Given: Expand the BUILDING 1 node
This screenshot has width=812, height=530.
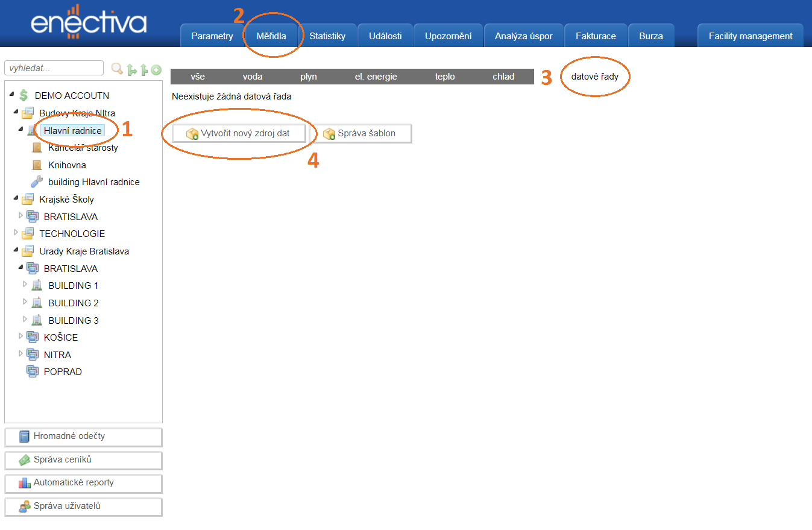Looking at the screenshot, I should 25,285.
